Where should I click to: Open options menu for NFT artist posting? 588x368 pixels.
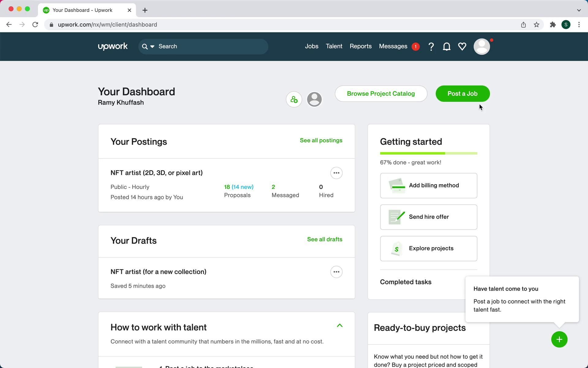pos(336,173)
